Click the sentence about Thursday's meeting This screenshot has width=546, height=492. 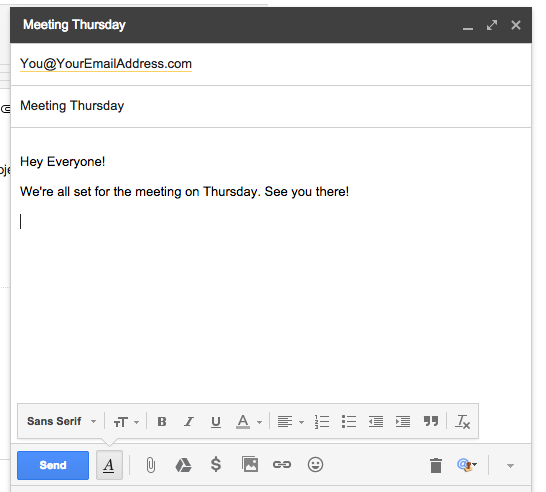(185, 192)
